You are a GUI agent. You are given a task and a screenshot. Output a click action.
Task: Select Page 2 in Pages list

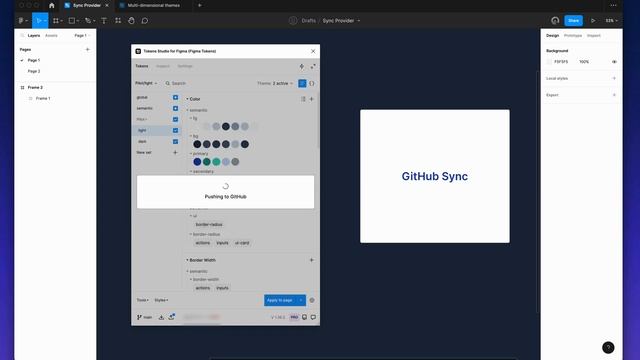pyautogui.click(x=34, y=71)
